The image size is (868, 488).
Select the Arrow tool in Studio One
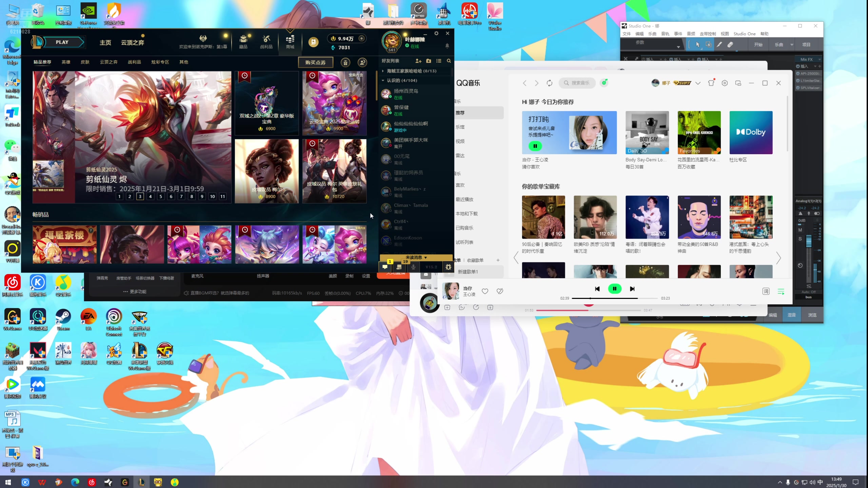[x=698, y=45]
